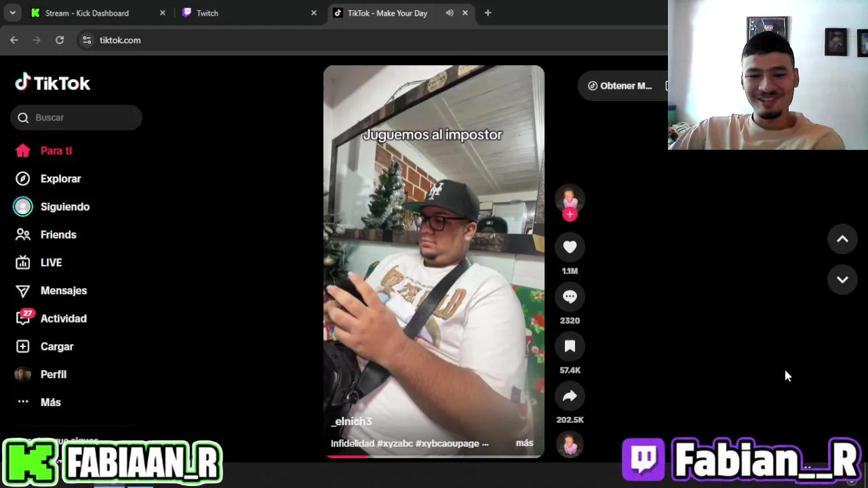Click the Obtener M... button
The width and height of the screenshot is (868, 488).
pyautogui.click(x=623, y=85)
